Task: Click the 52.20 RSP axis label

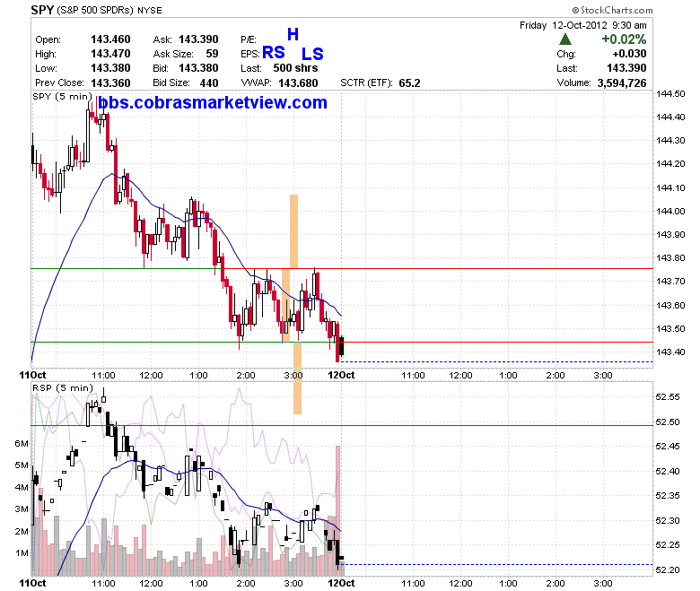Action: tap(668, 569)
